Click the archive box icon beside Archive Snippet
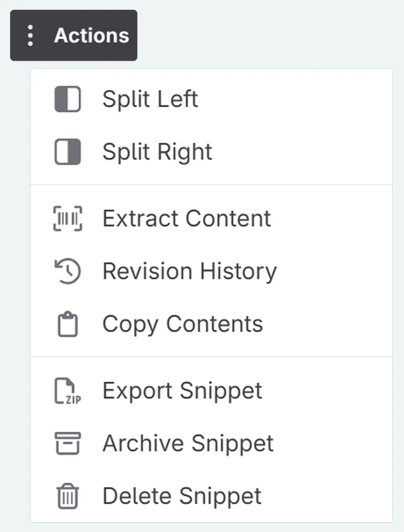 [67, 444]
